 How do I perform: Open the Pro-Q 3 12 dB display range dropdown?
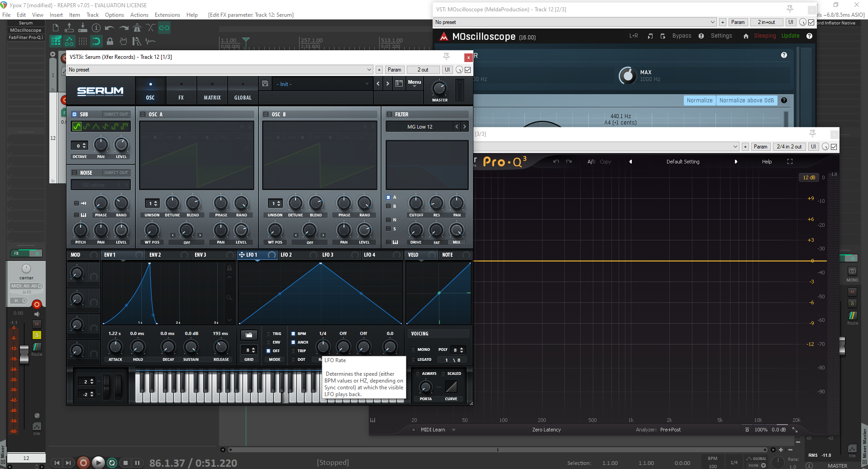809,177
